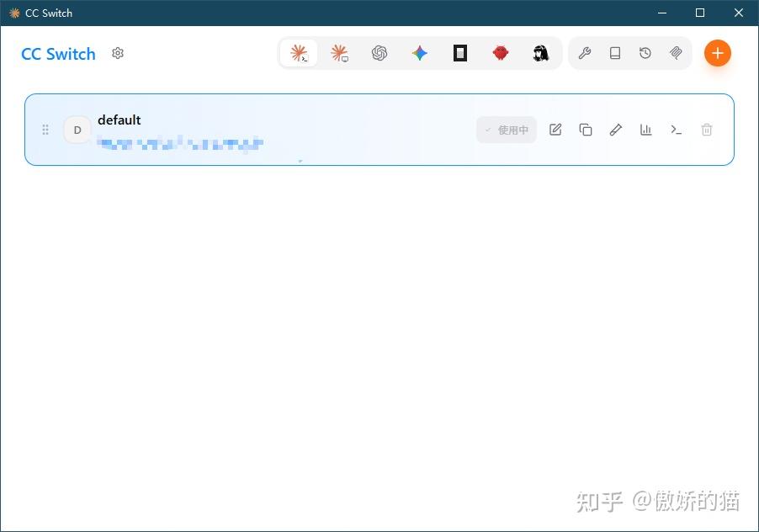Image resolution: width=759 pixels, height=532 pixels.
Task: Switch to the black square logo app tab
Action: click(x=459, y=53)
